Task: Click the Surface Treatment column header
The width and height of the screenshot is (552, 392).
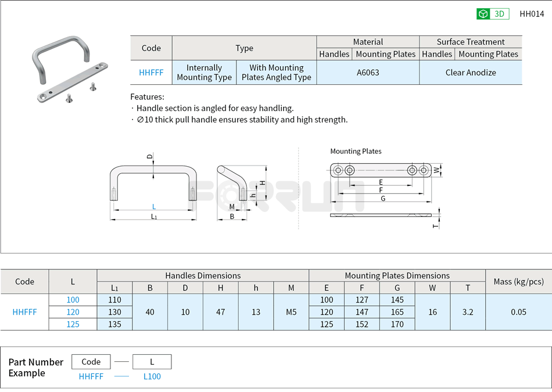Action: pos(471,41)
